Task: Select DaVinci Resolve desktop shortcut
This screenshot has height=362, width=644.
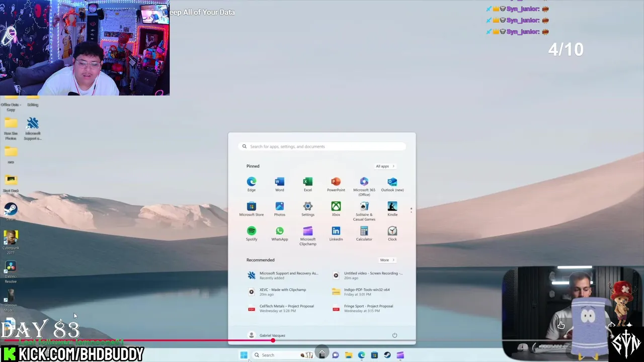Action: [11, 272]
